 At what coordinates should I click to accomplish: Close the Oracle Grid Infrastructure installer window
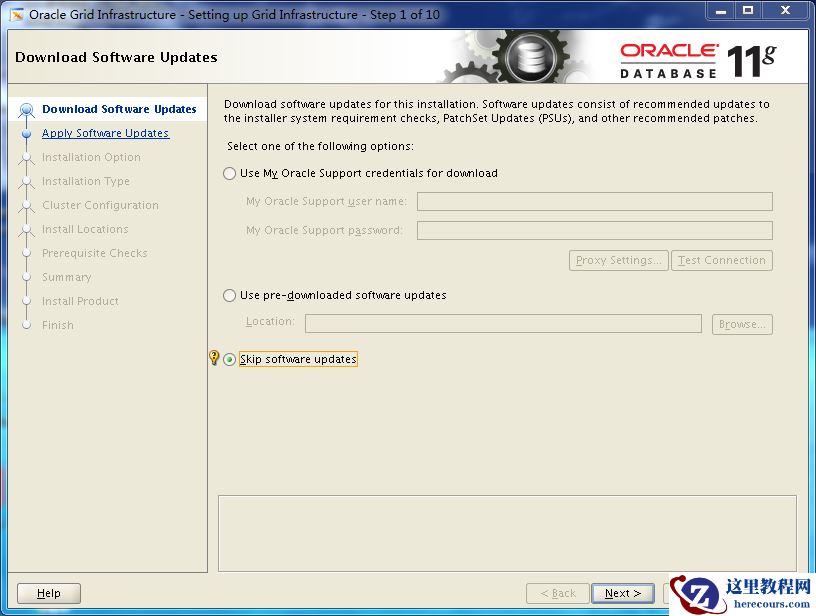click(x=785, y=10)
